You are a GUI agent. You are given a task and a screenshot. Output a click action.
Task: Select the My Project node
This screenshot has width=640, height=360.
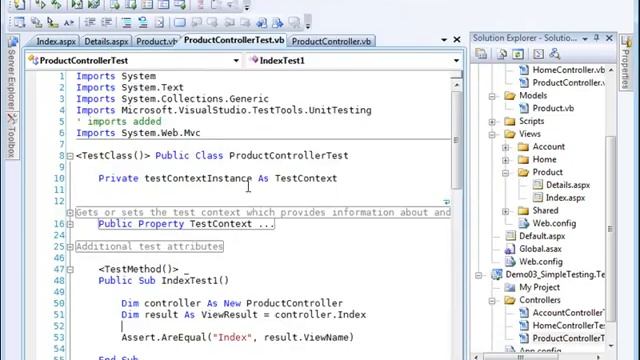click(539, 287)
